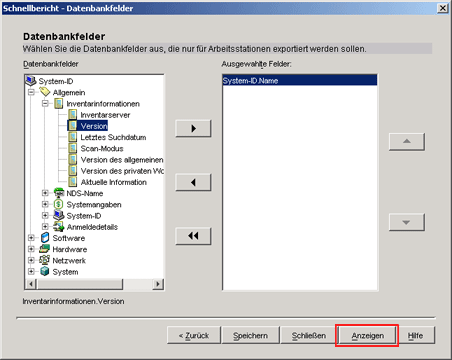Click the Scan-Modus field icon
The height and width of the screenshot is (360, 452).
click(73, 148)
